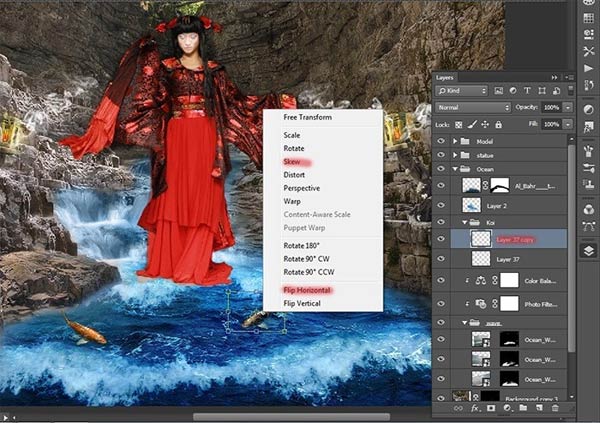
Task: Click the lock image pixels brush icon
Action: click(x=472, y=124)
